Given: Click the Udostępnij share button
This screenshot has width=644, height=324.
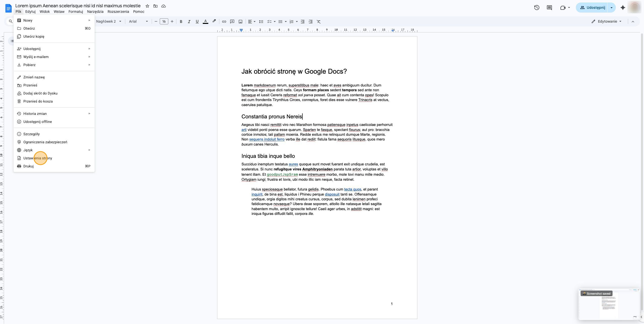Looking at the screenshot, I should (592, 8).
